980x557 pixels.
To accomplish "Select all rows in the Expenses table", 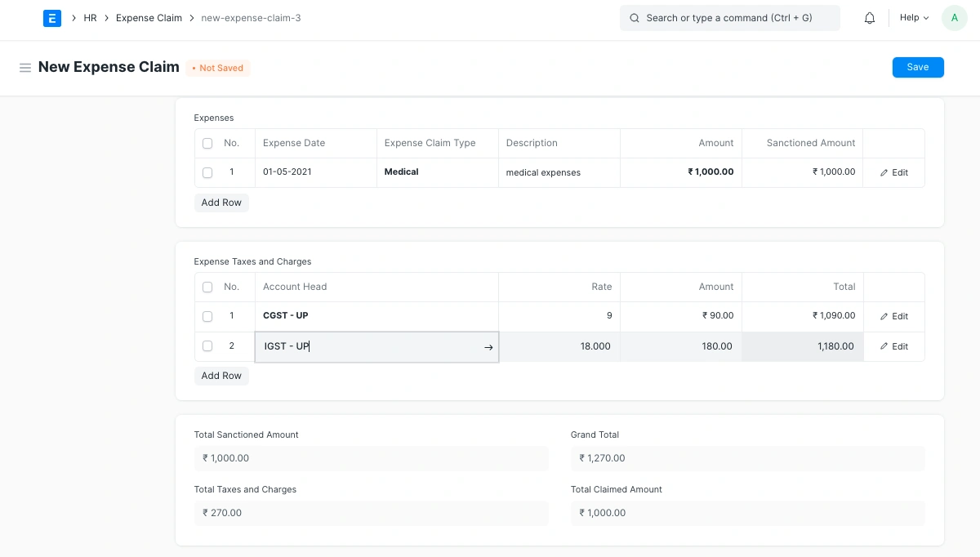I will [207, 142].
